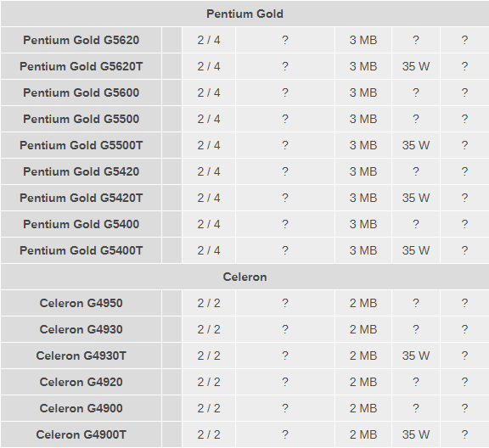Click the Pentium Gold G5400 row label
489x448 pixels.
[81, 224]
